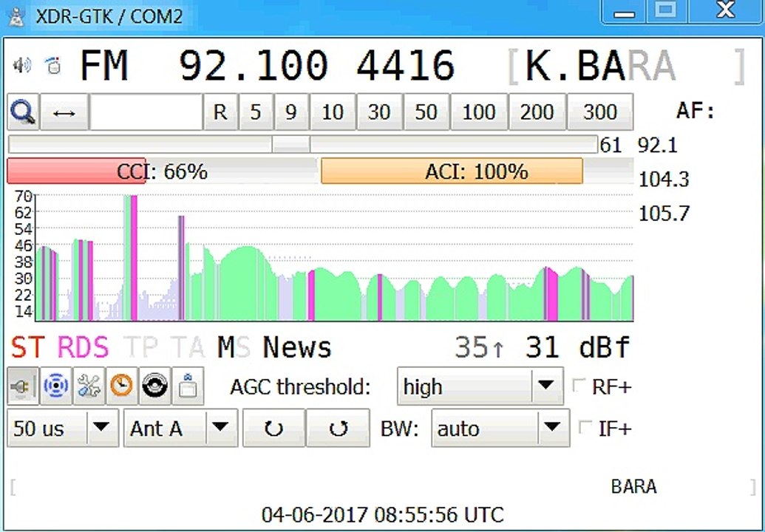Click the 10 step button

click(x=333, y=112)
